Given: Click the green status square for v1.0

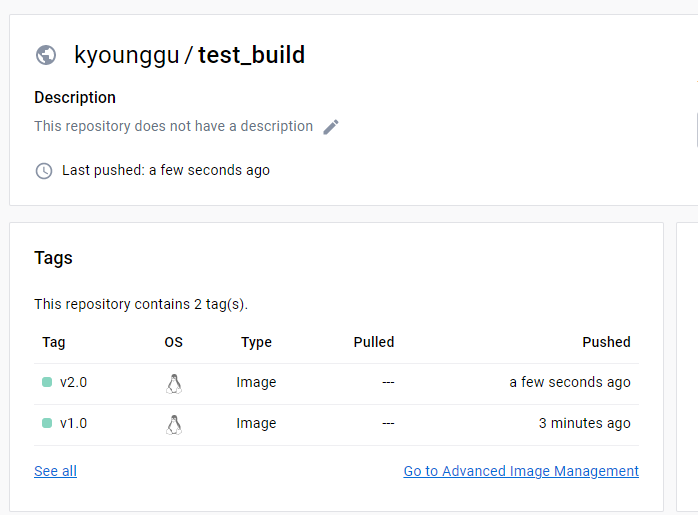Looking at the screenshot, I should 47,423.
